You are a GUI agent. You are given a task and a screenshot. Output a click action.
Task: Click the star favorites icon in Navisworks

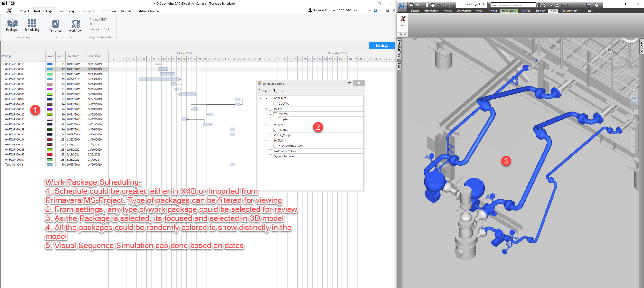point(551,5)
